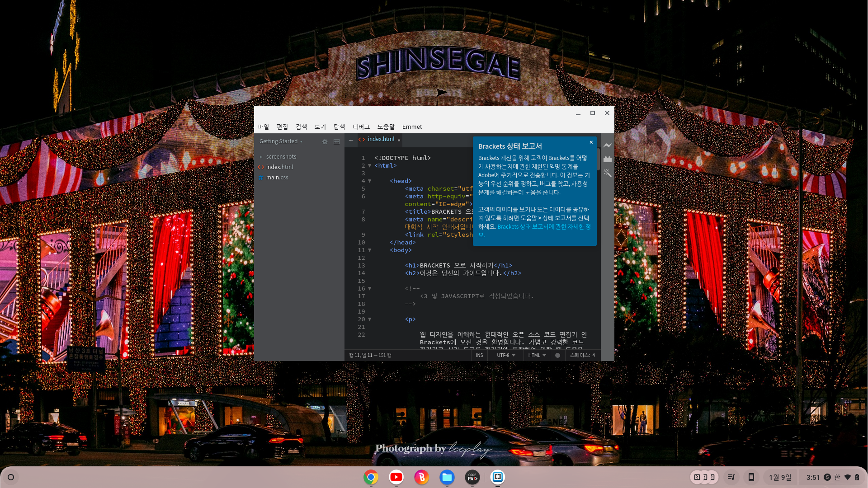Collapse the comment fold on line 16

click(x=369, y=289)
